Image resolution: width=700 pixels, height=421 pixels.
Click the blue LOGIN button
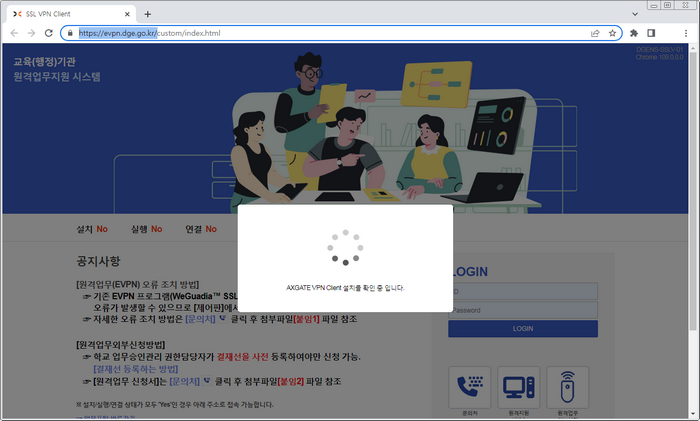point(523,329)
